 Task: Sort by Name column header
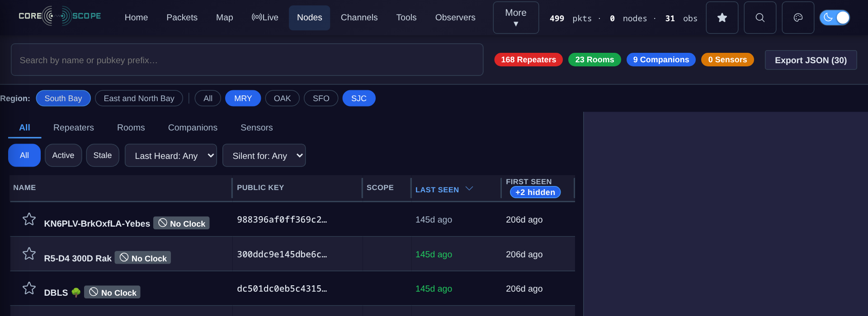pyautogui.click(x=24, y=187)
